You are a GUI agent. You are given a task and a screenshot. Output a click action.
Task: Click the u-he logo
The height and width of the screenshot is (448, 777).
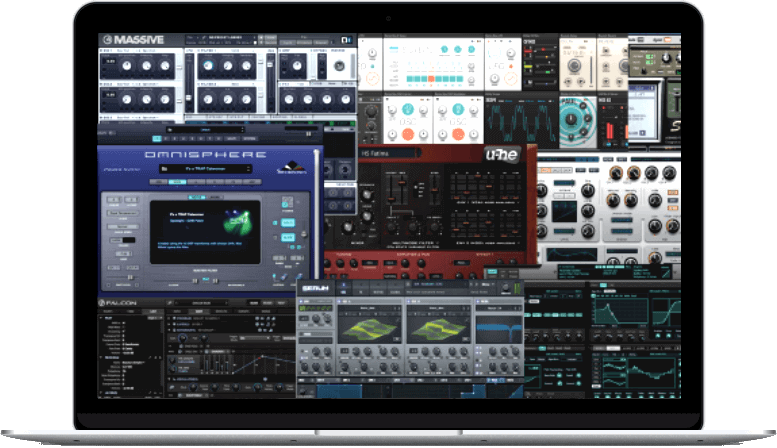(501, 155)
